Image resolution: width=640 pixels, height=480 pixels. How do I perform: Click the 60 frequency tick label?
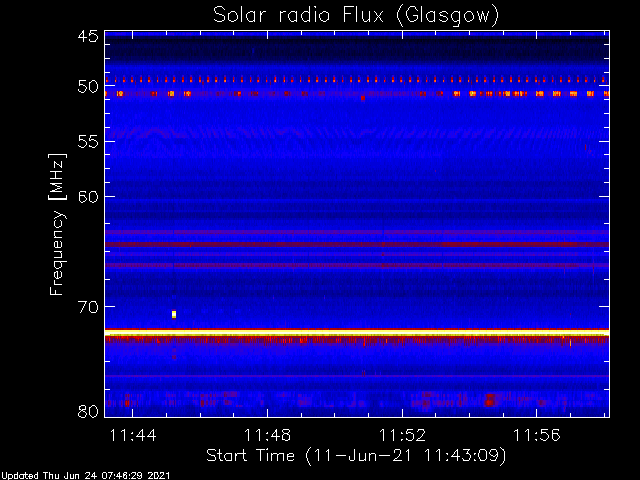88,197
